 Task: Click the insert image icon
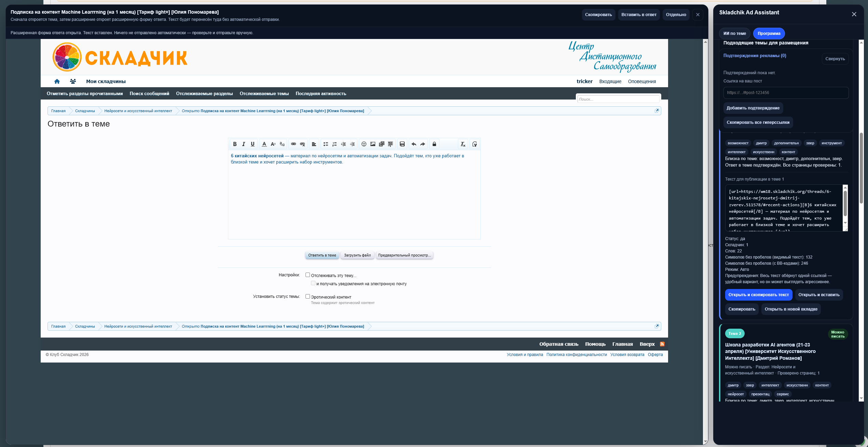(x=373, y=144)
